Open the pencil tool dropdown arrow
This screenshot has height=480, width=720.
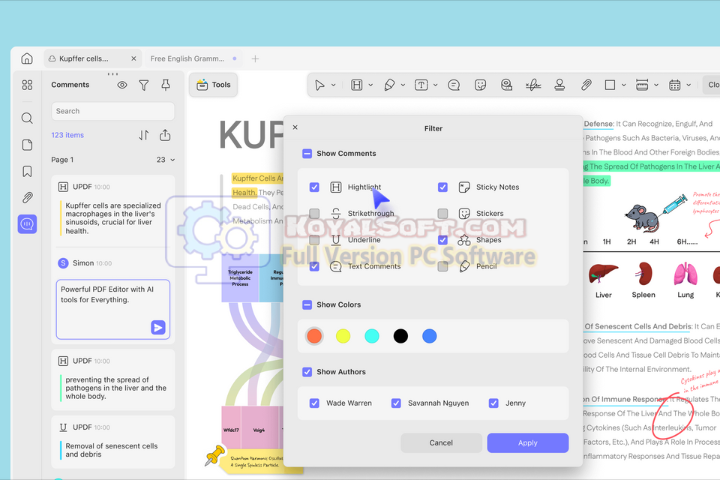(403, 85)
